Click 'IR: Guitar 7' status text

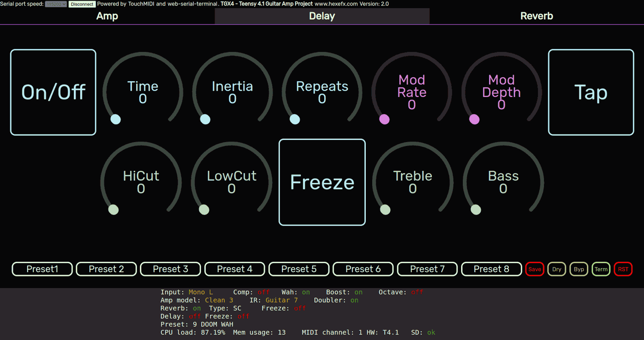click(x=273, y=300)
